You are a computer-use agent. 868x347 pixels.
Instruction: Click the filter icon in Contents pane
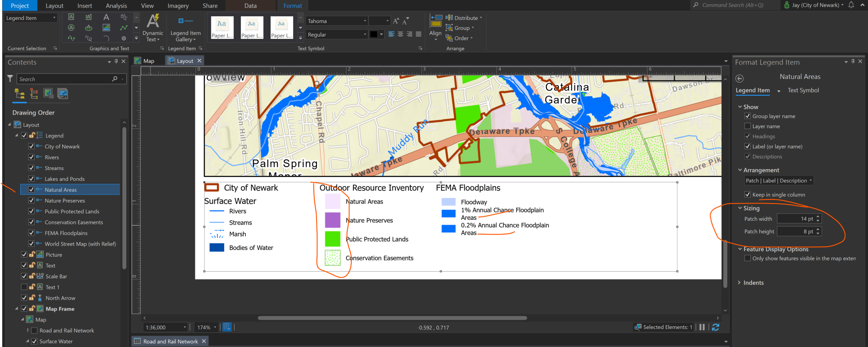coord(10,79)
